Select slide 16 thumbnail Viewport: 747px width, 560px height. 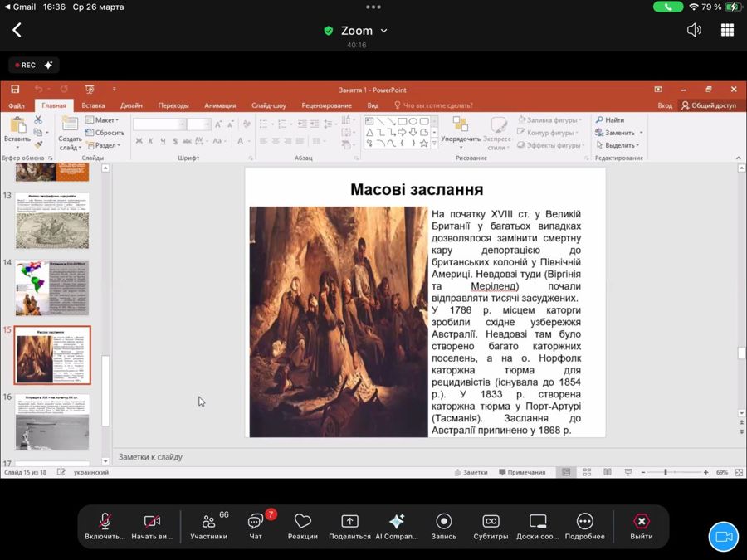tap(52, 422)
